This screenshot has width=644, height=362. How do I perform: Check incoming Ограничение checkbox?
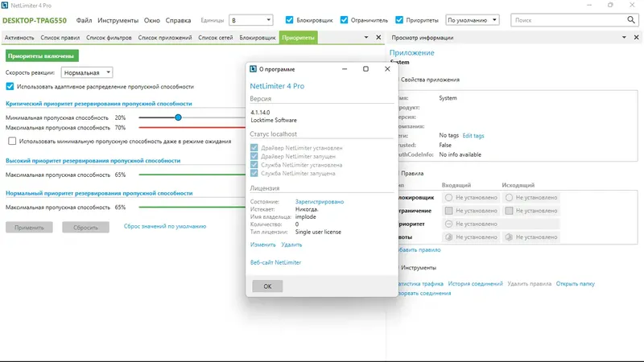pyautogui.click(x=449, y=211)
